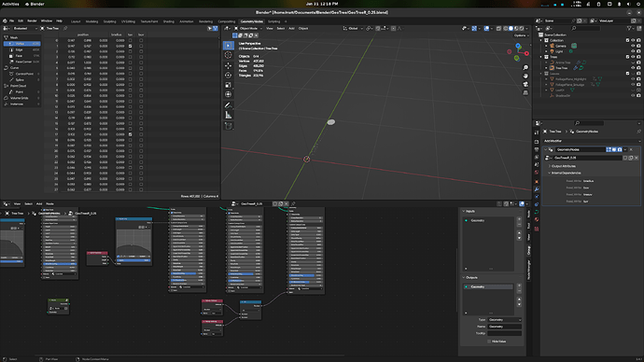
Task: Collapse the Trees collection in outliner
Action: [x=541, y=57]
